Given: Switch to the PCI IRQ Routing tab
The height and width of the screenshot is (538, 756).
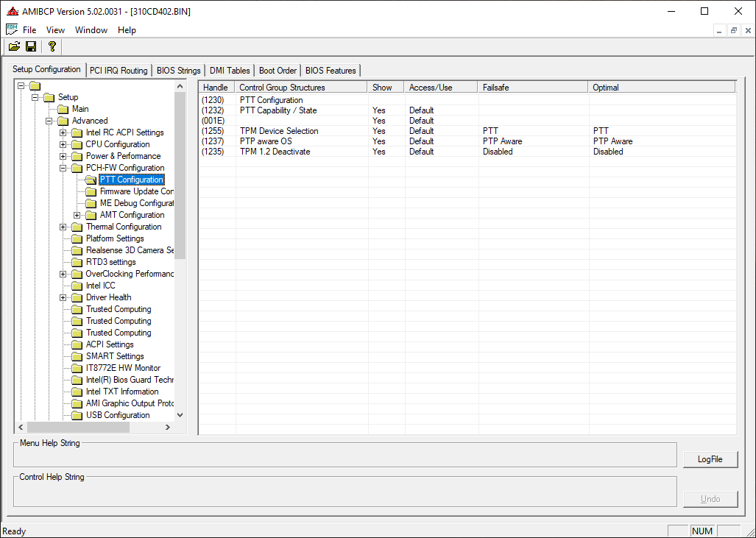Looking at the screenshot, I should point(119,71).
